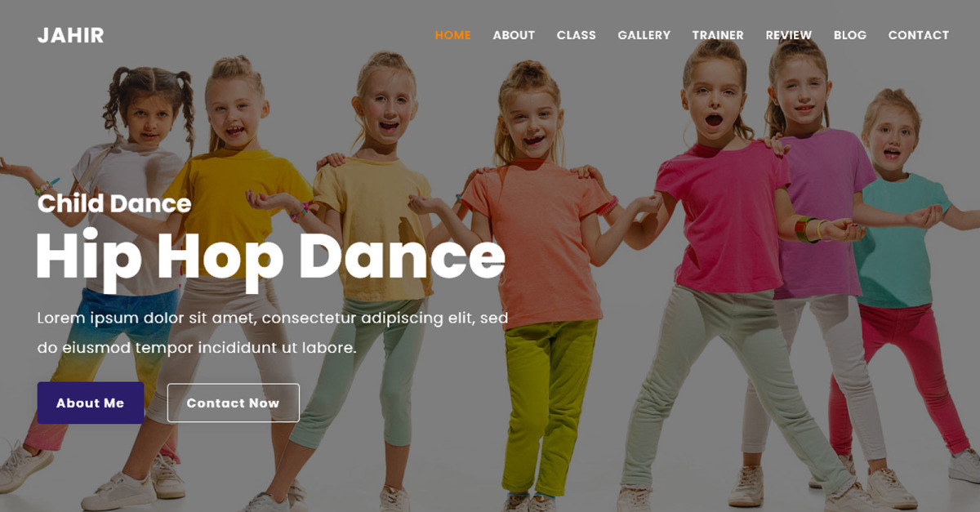Open the CLASS nav link
Viewport: 980px width, 512px height.
coord(577,35)
